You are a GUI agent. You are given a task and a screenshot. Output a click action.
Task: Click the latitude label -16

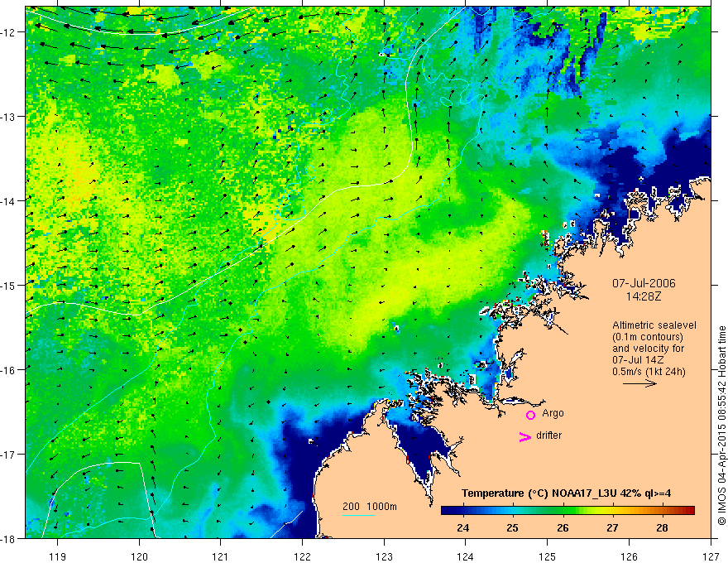point(8,370)
